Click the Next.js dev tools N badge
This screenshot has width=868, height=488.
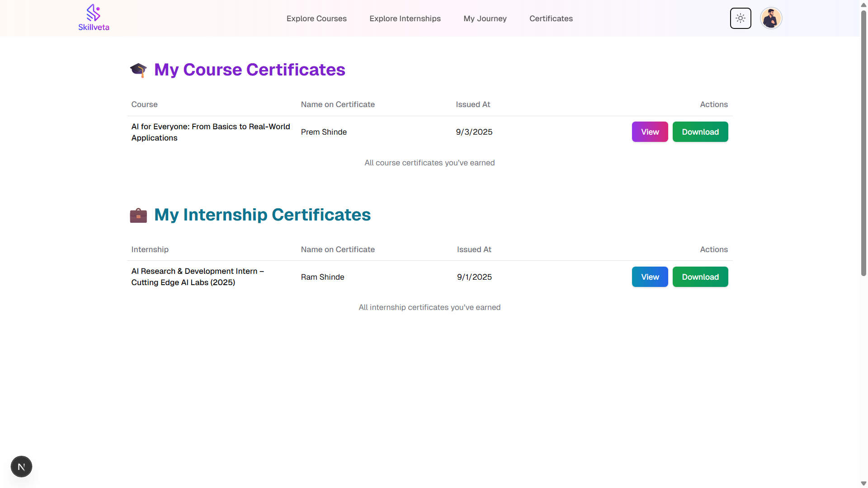click(21, 467)
